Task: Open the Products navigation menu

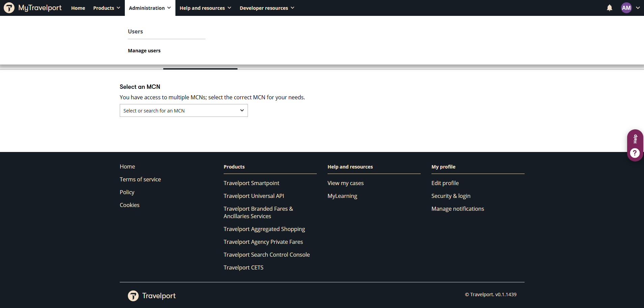Action: point(107,8)
